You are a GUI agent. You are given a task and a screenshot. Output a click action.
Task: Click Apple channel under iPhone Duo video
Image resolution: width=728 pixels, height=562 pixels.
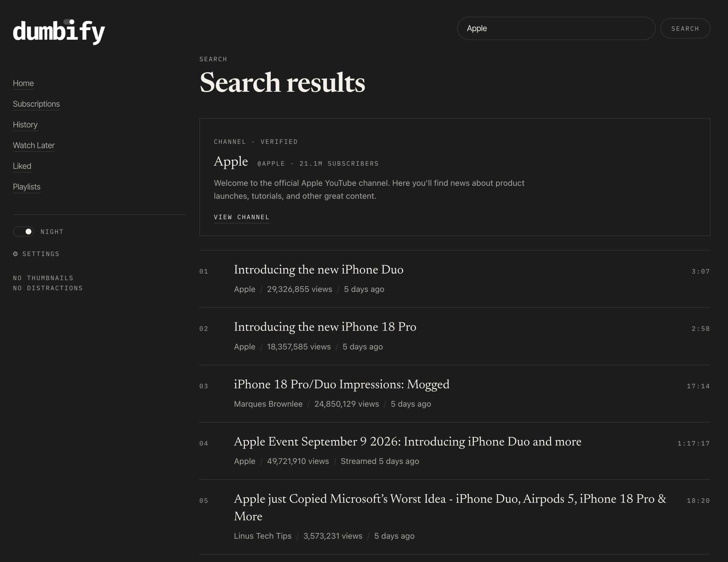pyautogui.click(x=245, y=289)
